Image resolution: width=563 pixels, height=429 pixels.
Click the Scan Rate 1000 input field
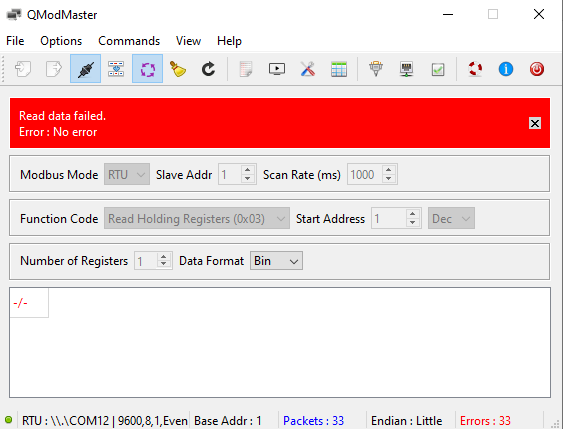pos(372,174)
